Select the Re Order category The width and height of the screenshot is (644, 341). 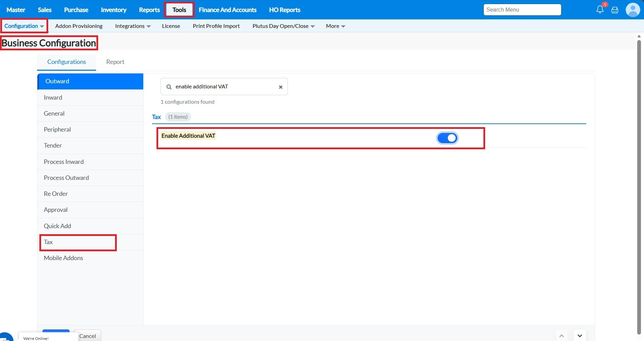point(90,194)
